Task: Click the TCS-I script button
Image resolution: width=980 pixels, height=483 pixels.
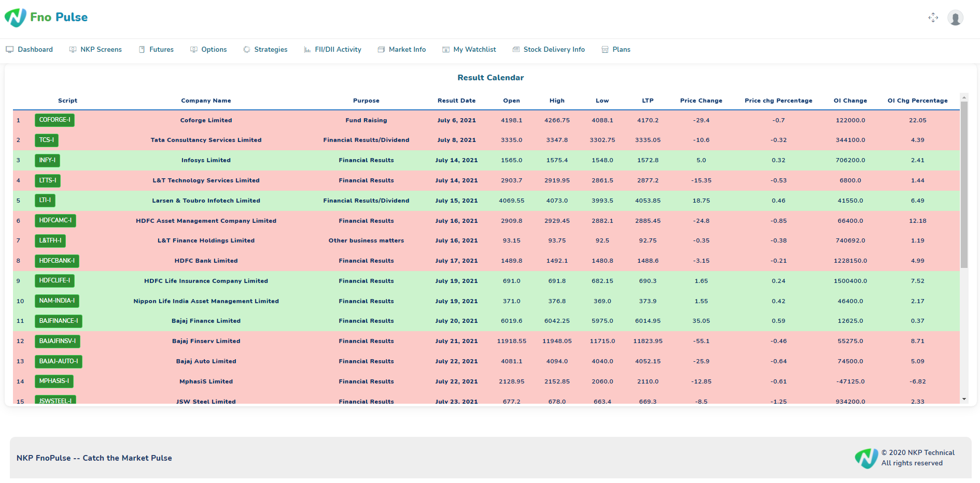Action: pos(47,140)
